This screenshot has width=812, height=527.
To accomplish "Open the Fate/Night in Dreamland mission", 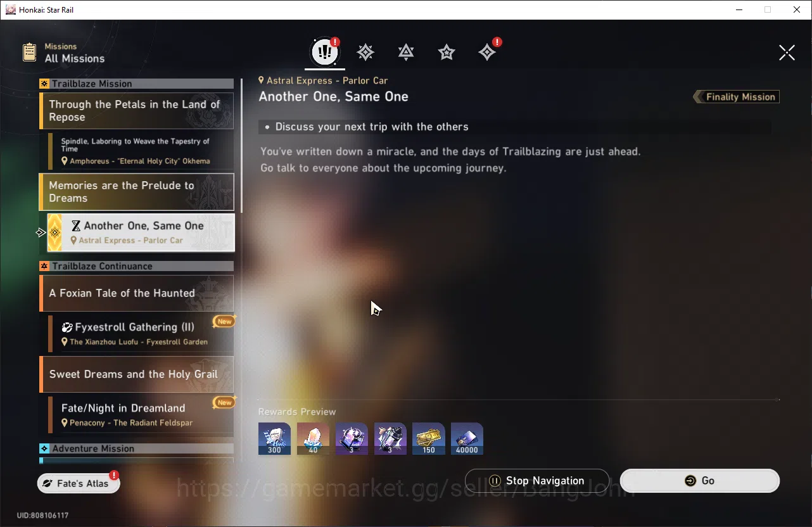I will tap(141, 415).
